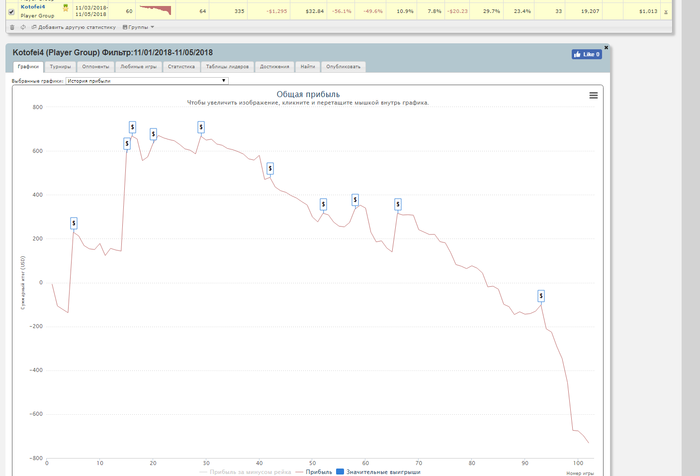Open the 'Любимые игры' tab
Image resolution: width=700 pixels, height=476 pixels.
point(138,67)
